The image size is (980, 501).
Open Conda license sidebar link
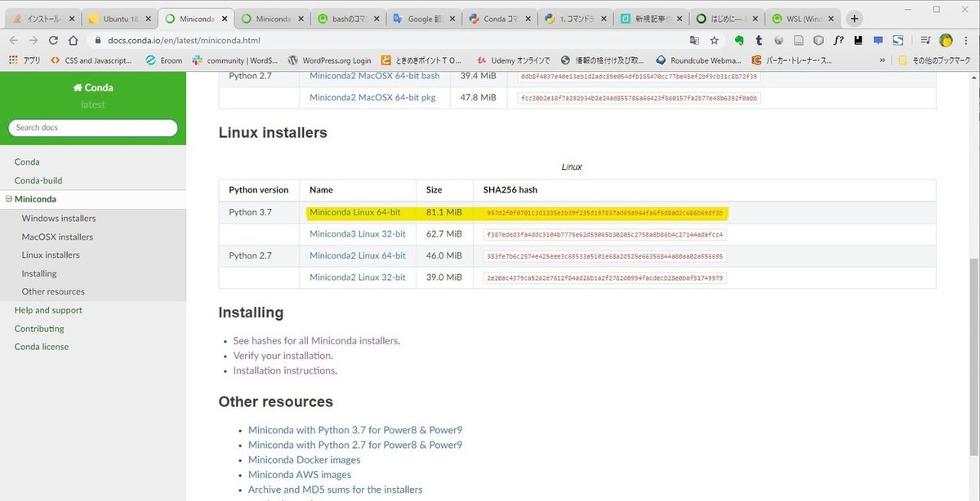[x=42, y=347]
